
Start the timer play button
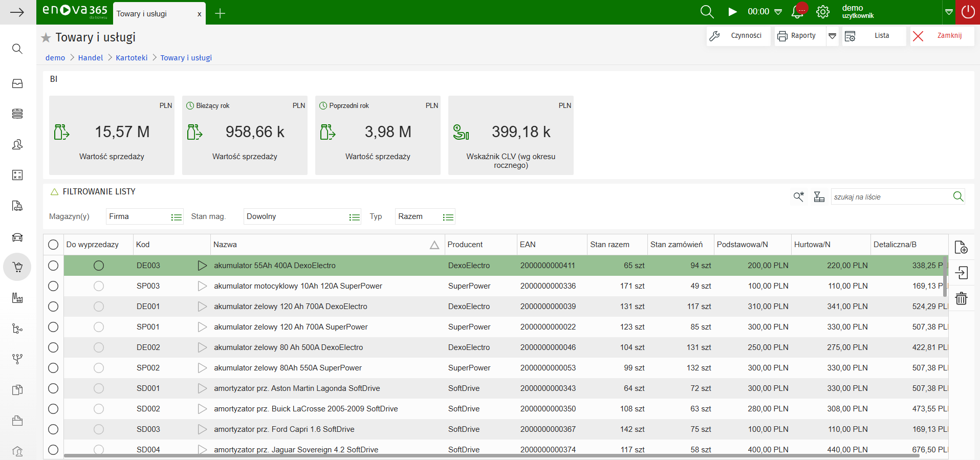(x=732, y=12)
